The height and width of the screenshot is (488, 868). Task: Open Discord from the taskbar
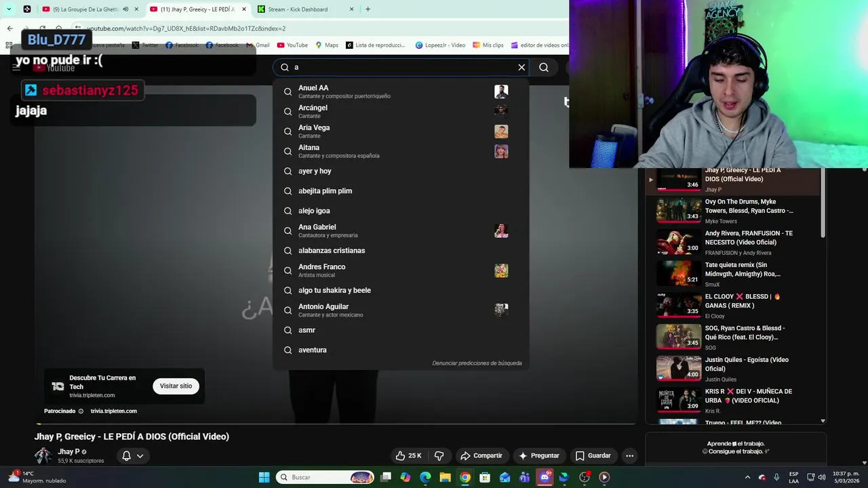pos(545,477)
